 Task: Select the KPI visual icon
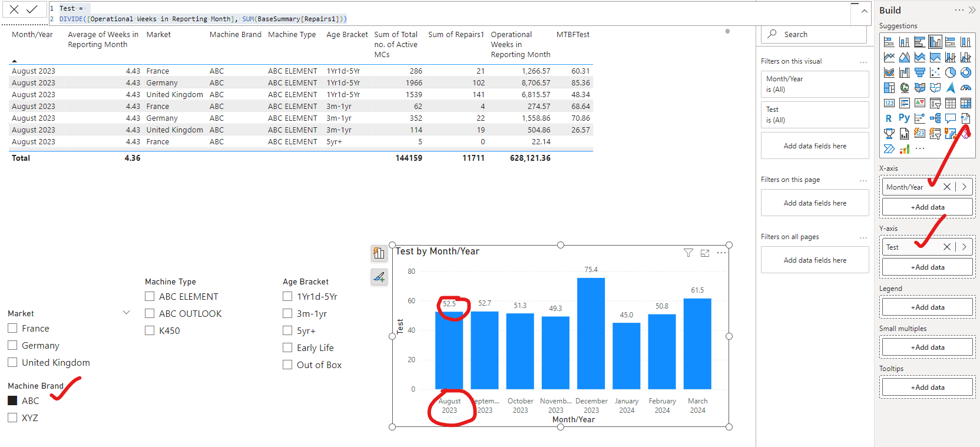point(920,103)
